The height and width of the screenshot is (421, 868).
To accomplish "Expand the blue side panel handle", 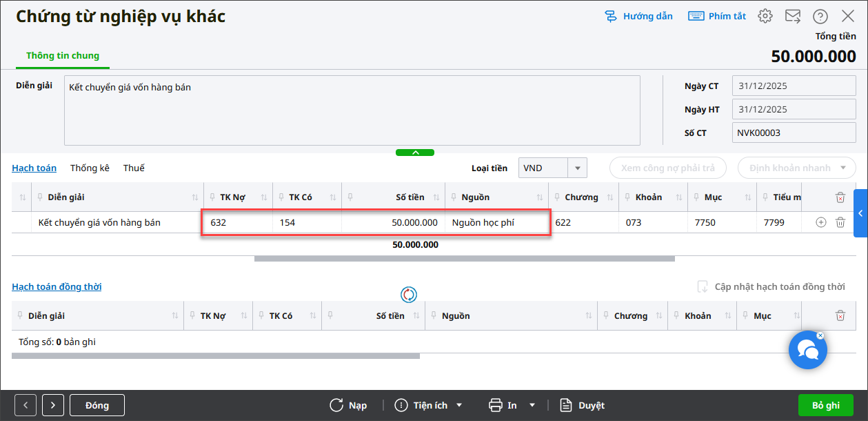I will (860, 213).
